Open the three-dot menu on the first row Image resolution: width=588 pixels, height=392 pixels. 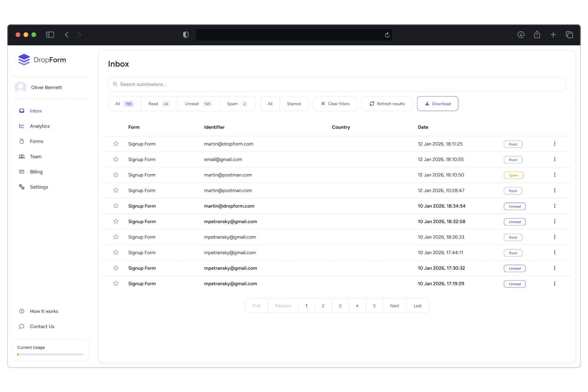click(555, 144)
